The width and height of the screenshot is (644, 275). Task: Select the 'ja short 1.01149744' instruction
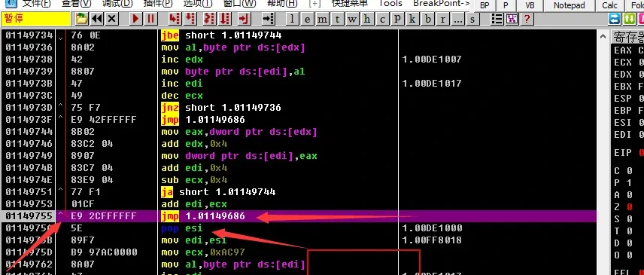click(x=218, y=192)
